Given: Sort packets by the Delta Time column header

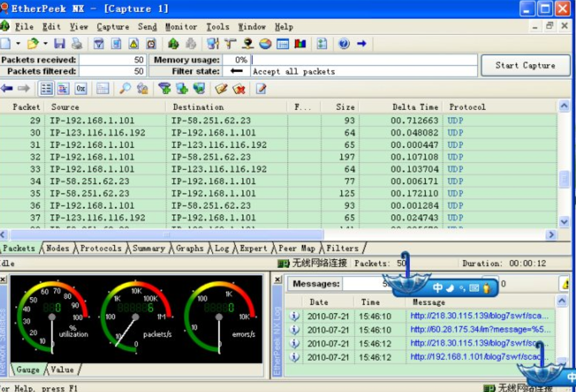Looking at the screenshot, I should pyautogui.click(x=401, y=107).
